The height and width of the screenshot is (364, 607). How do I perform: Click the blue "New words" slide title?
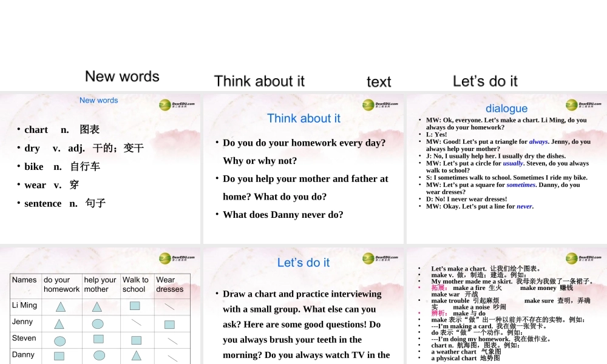point(99,100)
